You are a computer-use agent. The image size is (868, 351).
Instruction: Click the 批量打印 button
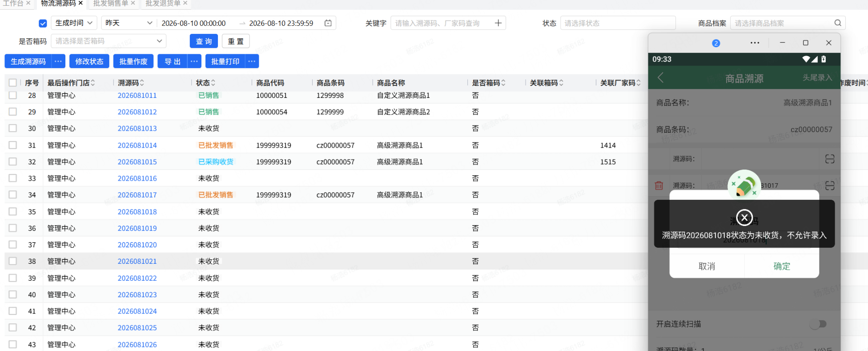tap(225, 61)
